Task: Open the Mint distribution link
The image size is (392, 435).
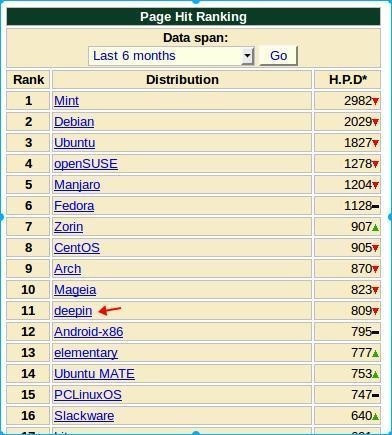Action: [66, 101]
